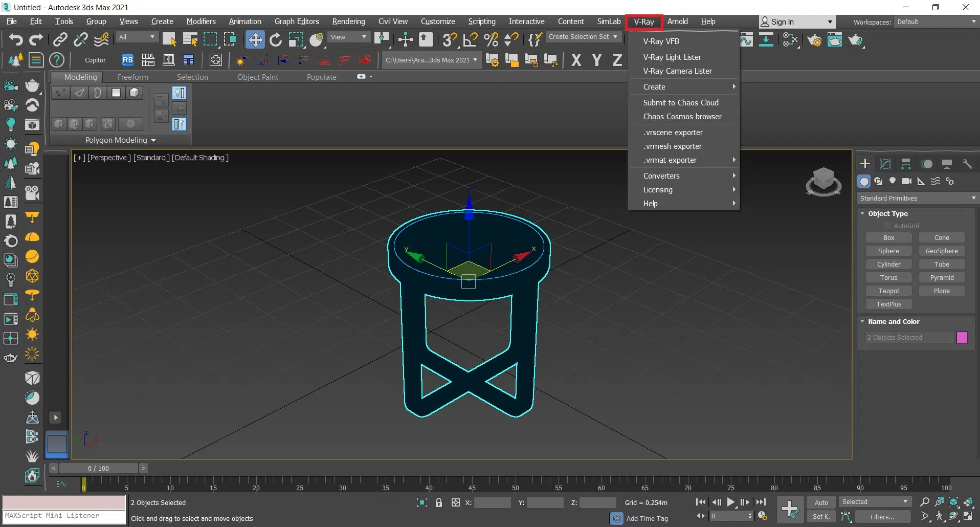Click the Lights category icon
The image size is (980, 527).
pyautogui.click(x=892, y=181)
